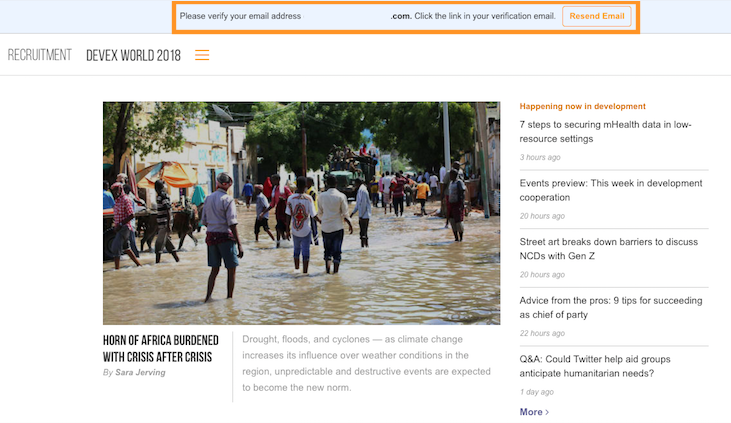Click the Drought, floods, and cyclones summary

pos(366,363)
